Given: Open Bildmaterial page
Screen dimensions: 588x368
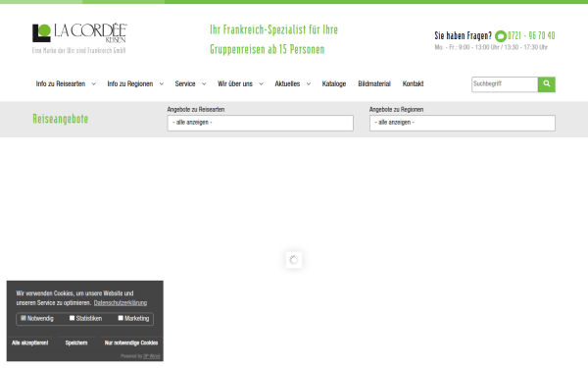Looking at the screenshot, I should tap(374, 83).
